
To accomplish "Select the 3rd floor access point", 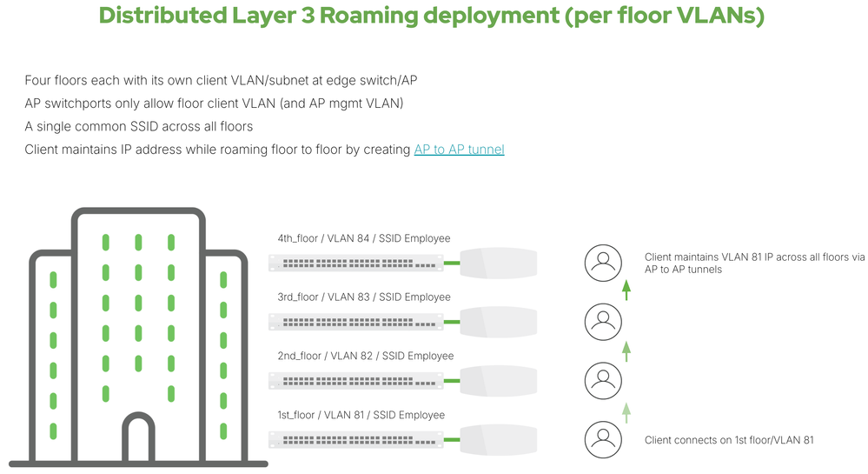I will tap(498, 321).
